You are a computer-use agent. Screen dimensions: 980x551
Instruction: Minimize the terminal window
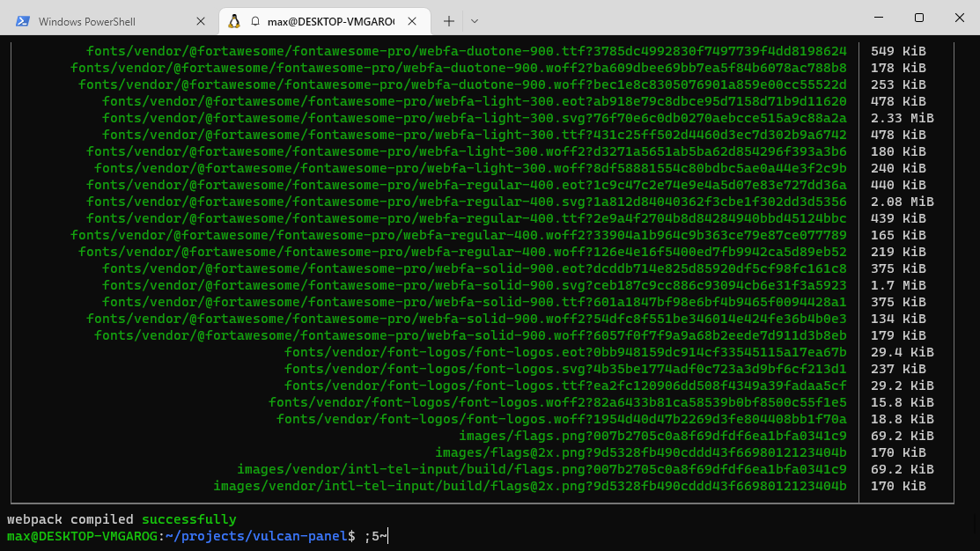(878, 18)
